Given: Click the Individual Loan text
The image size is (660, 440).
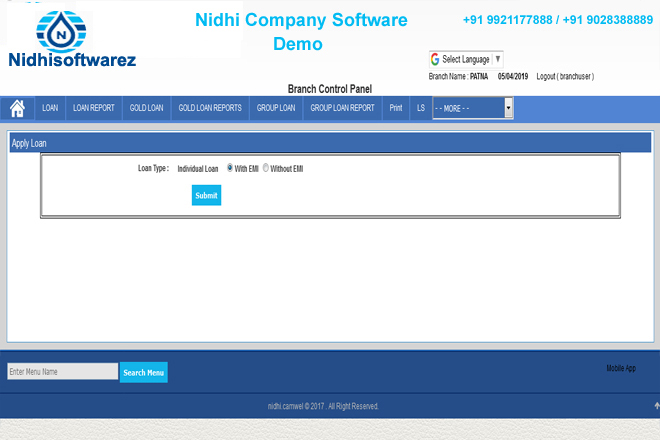Looking at the screenshot, I should (x=198, y=169).
